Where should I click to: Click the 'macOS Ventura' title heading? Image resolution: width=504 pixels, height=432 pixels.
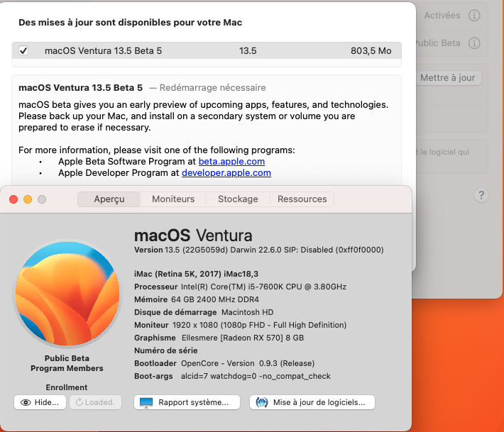click(x=193, y=236)
